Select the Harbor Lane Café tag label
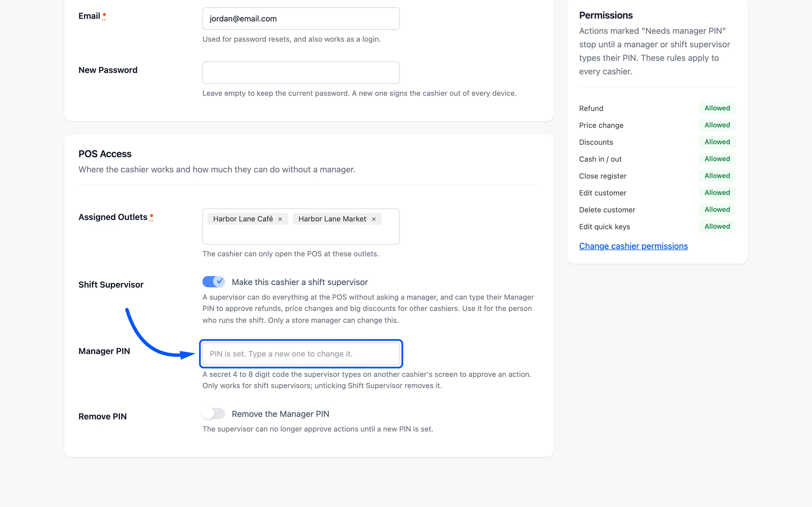Viewport: 812px width, 507px height. (243, 219)
